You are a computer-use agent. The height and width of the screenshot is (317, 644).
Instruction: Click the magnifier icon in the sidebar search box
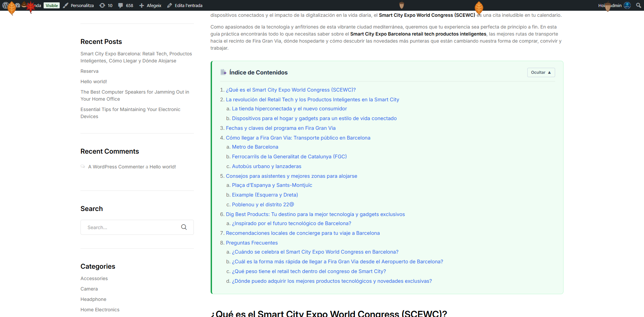[x=184, y=227]
